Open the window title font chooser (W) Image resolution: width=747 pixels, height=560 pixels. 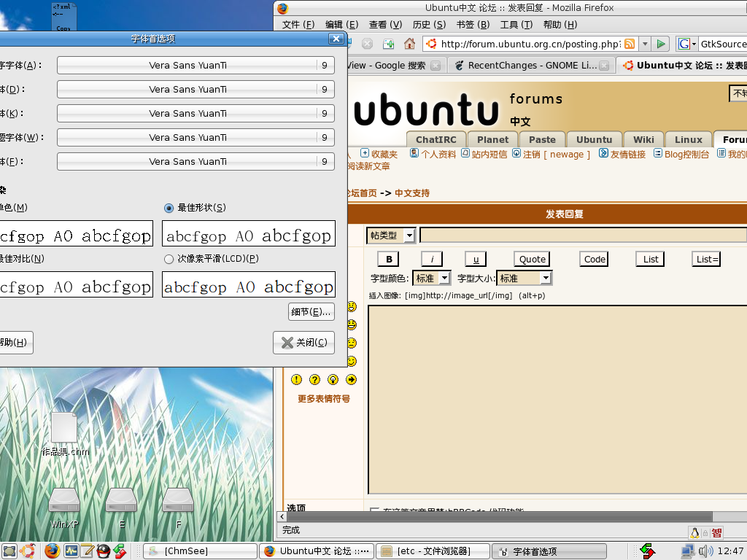(x=196, y=137)
